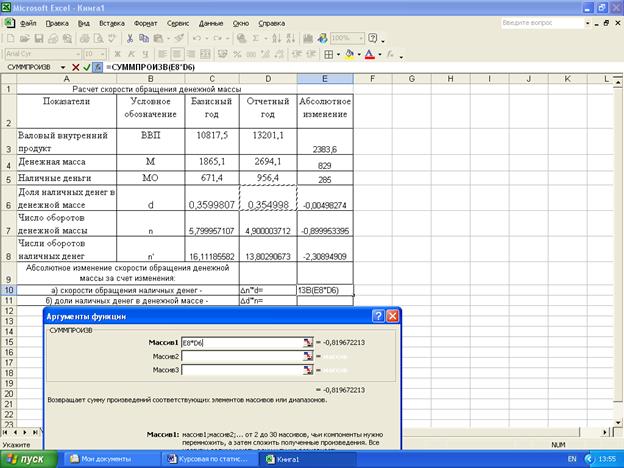The width and height of the screenshot is (624, 468).
Task: Click the Cancel (red X) formula button
Action: [x=75, y=66]
